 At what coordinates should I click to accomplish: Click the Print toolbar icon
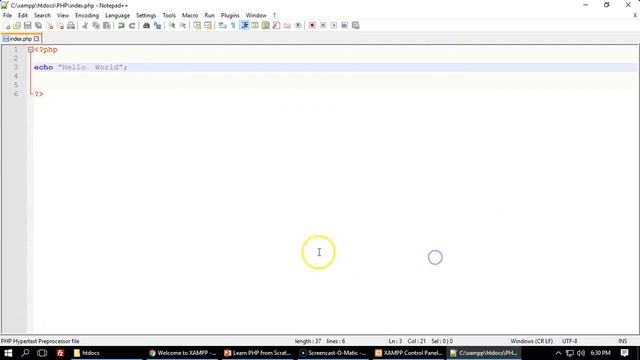71,25
